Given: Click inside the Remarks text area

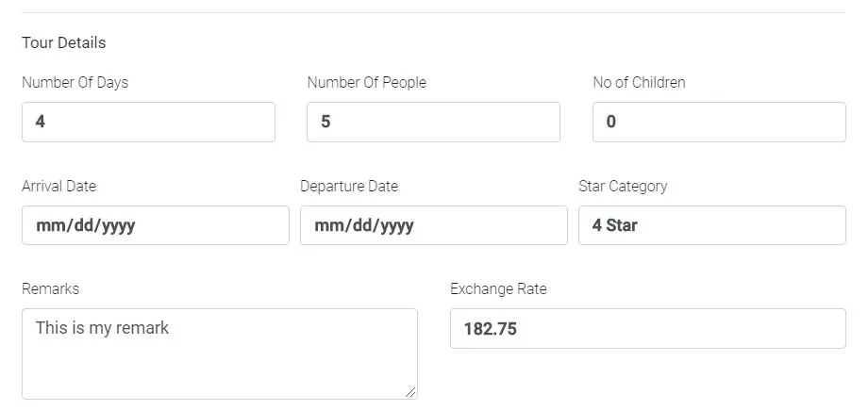Looking at the screenshot, I should click(x=219, y=353).
